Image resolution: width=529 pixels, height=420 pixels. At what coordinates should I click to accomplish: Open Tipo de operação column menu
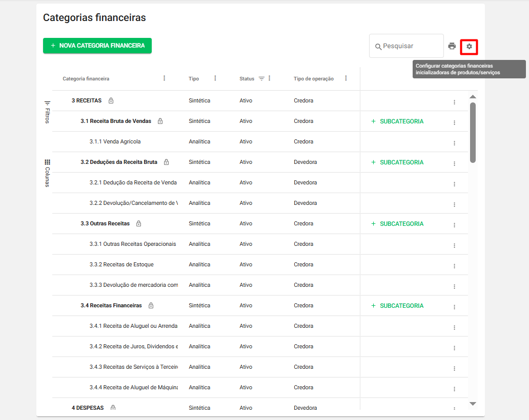point(346,78)
